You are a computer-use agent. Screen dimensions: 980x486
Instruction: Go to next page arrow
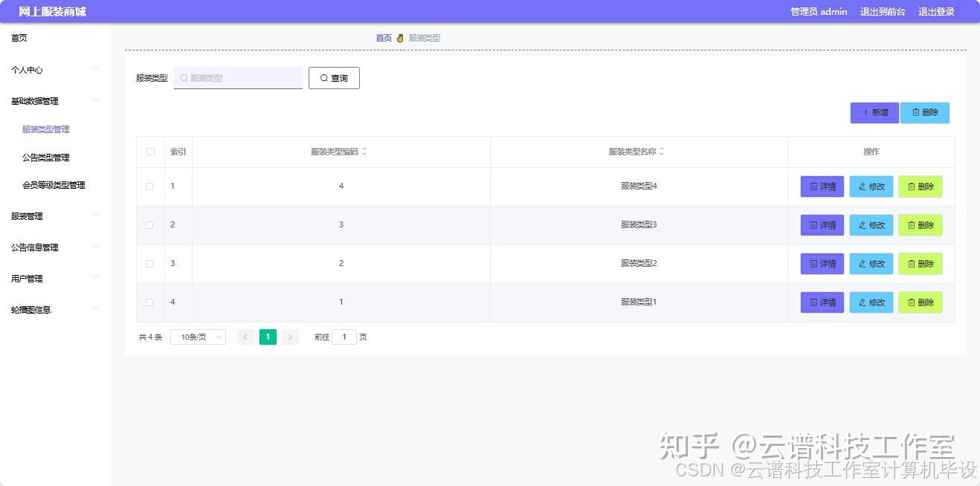tap(291, 337)
